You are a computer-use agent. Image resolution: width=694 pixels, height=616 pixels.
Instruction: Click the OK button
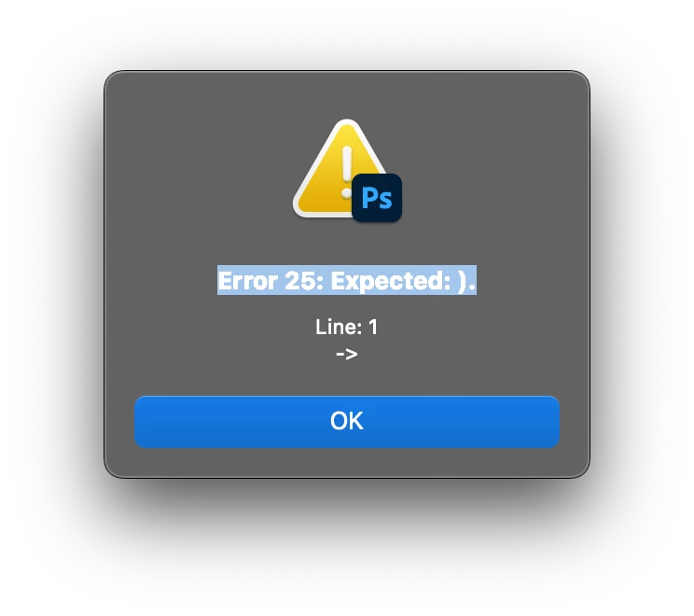347,421
